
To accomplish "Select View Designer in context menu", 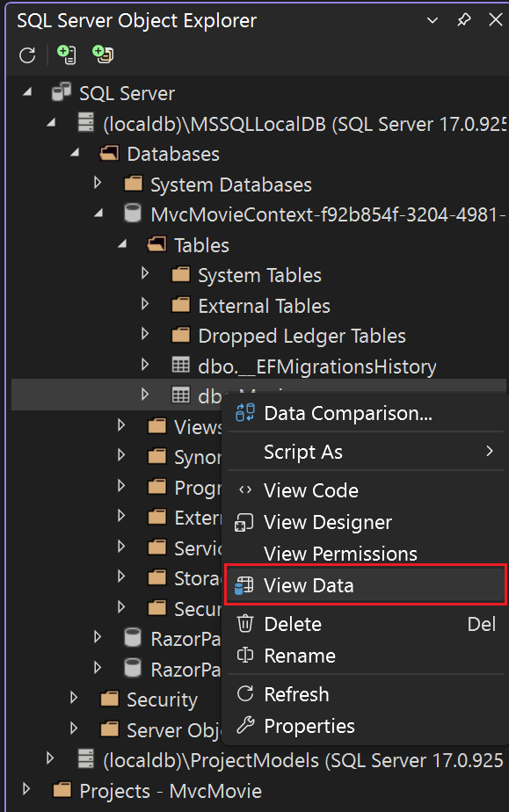I will [366, 522].
